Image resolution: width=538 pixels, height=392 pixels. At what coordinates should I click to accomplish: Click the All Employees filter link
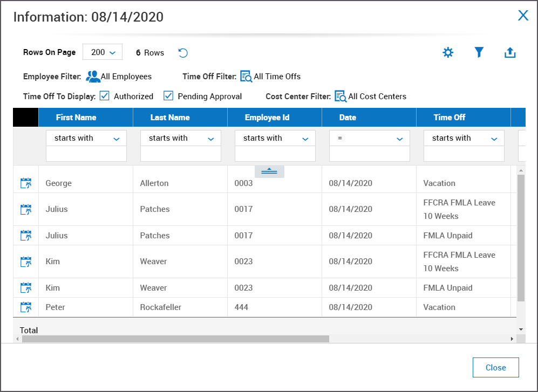coord(126,77)
